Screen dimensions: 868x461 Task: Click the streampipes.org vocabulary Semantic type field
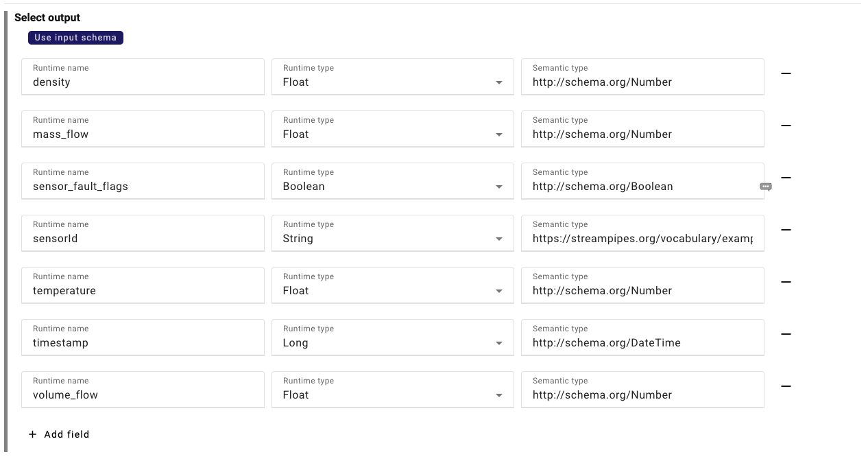pos(642,239)
